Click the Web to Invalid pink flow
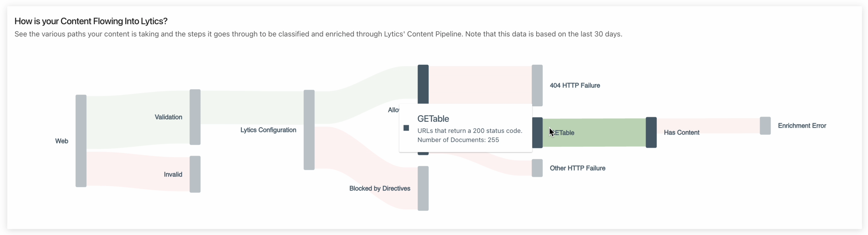868x235 pixels. pyautogui.click(x=138, y=171)
